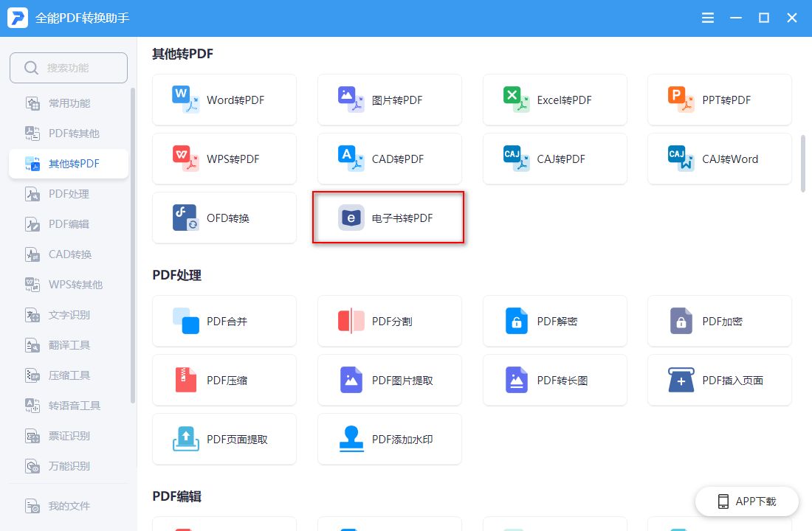The height and width of the screenshot is (531, 812).
Task: Open the CAJ转PDF icon
Action: point(516,159)
